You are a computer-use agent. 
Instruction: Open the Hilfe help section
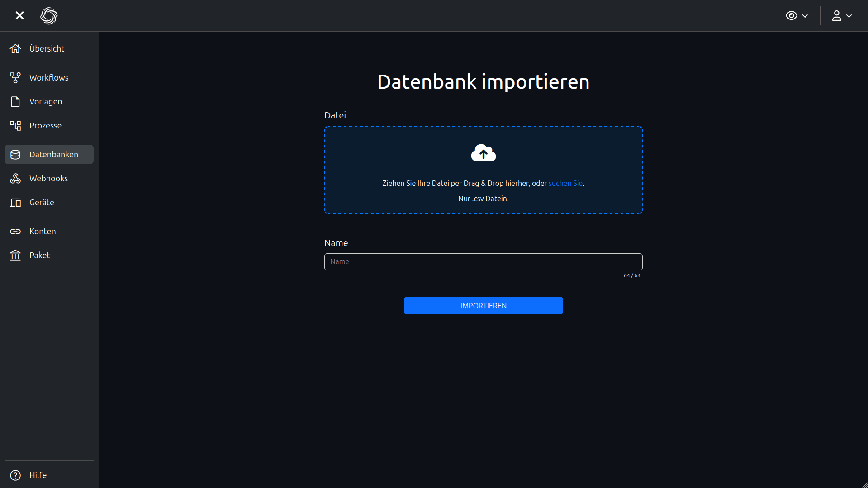pyautogui.click(x=38, y=475)
